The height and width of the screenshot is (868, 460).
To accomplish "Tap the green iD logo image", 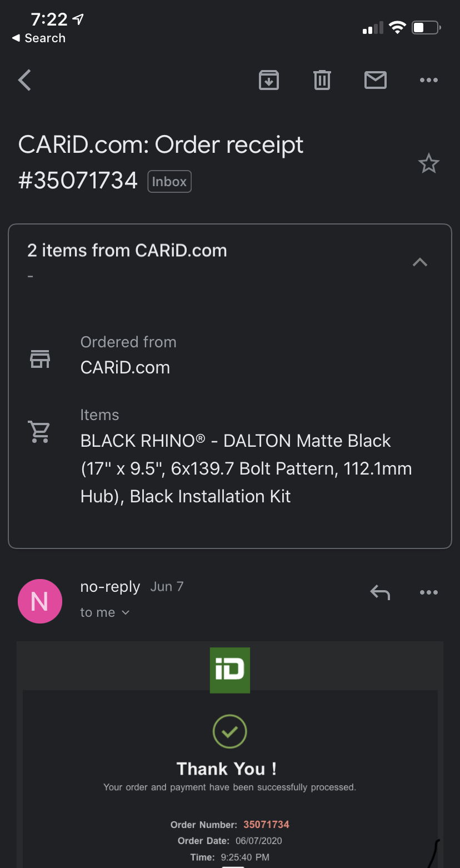I will pyautogui.click(x=229, y=670).
